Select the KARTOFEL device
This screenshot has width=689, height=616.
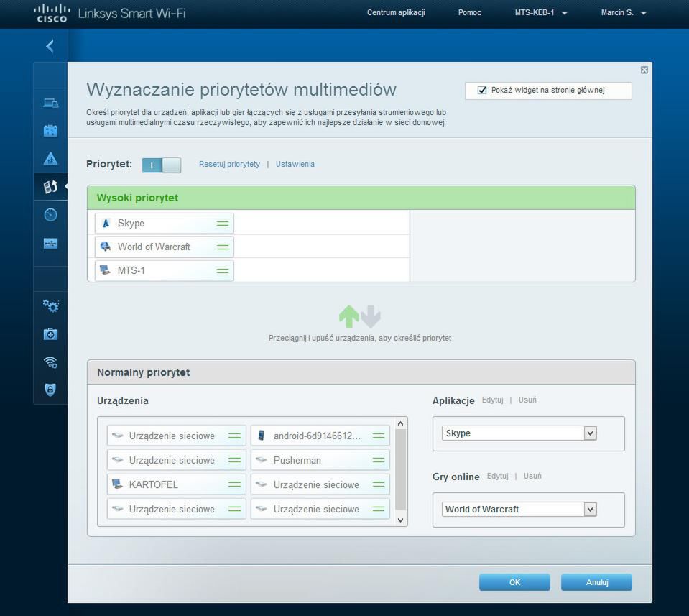(176, 484)
